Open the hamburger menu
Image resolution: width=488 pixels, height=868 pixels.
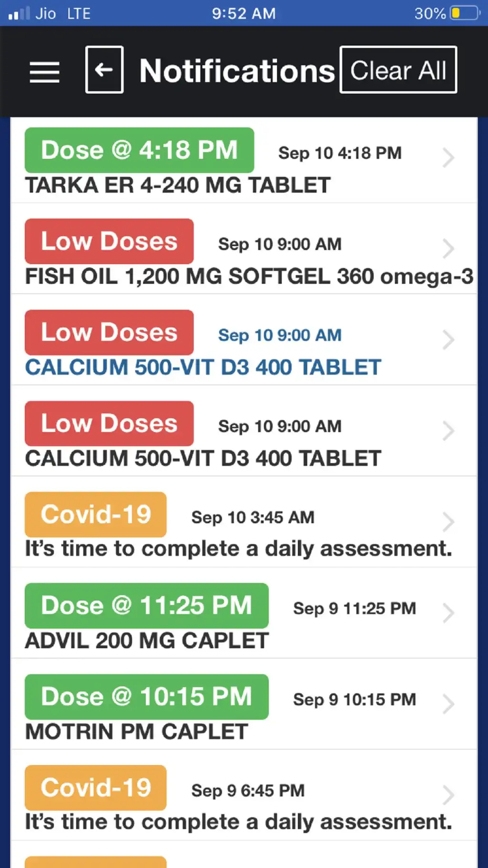tap(44, 72)
